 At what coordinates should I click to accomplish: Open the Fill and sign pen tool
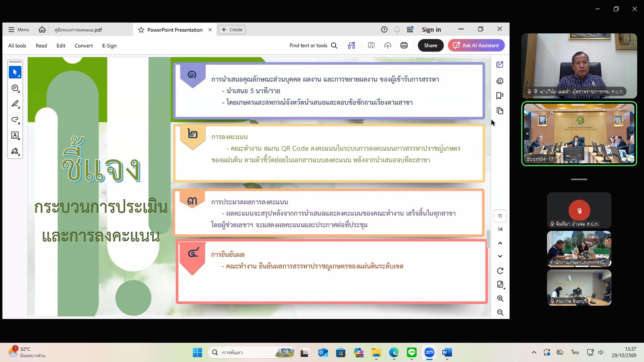click(x=15, y=151)
